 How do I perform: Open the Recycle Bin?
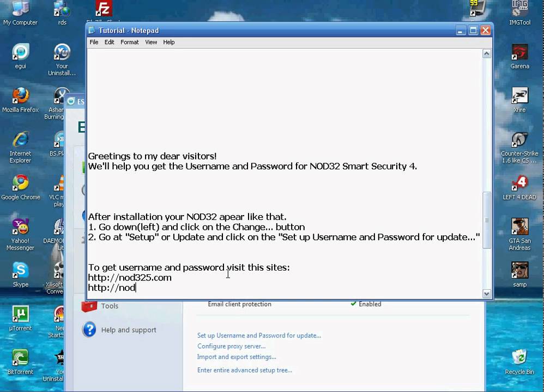click(x=519, y=362)
